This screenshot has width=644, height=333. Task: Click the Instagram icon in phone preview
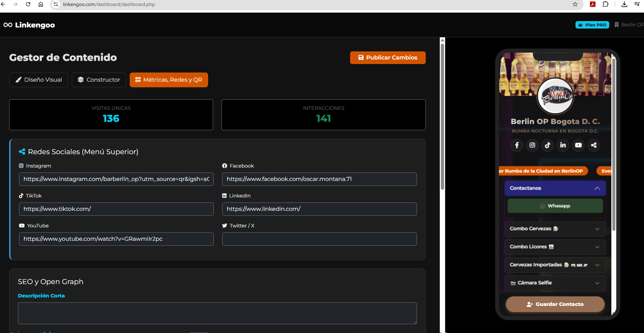(532, 145)
